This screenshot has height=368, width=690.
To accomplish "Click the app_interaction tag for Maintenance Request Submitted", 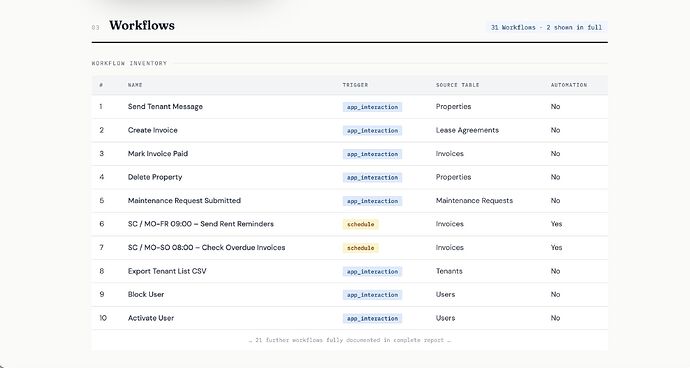I will 372,201.
